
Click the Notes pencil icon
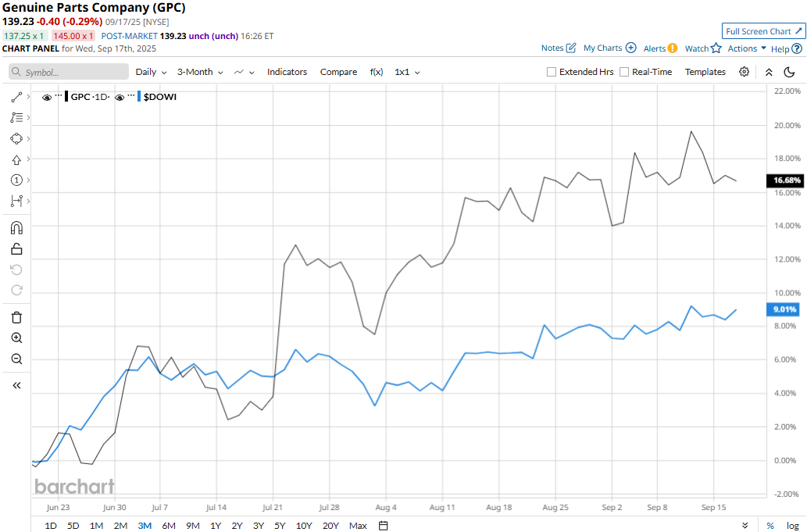tap(571, 48)
